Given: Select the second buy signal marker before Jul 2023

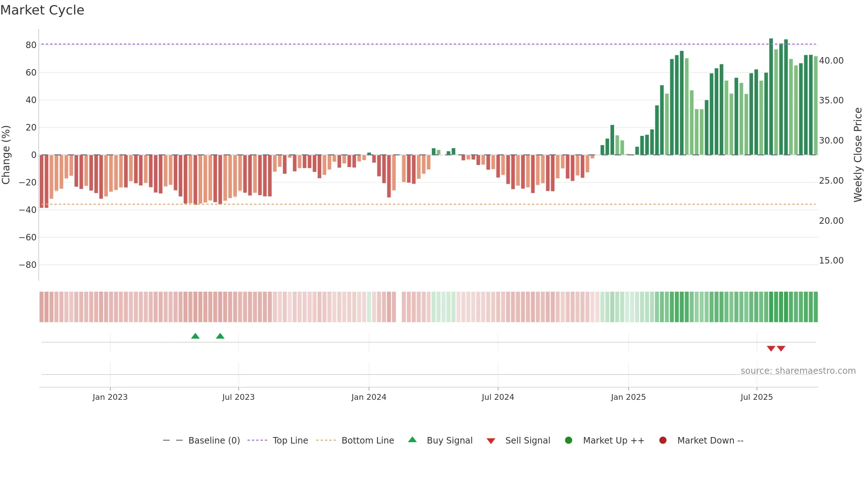Looking at the screenshot, I should coord(220,336).
